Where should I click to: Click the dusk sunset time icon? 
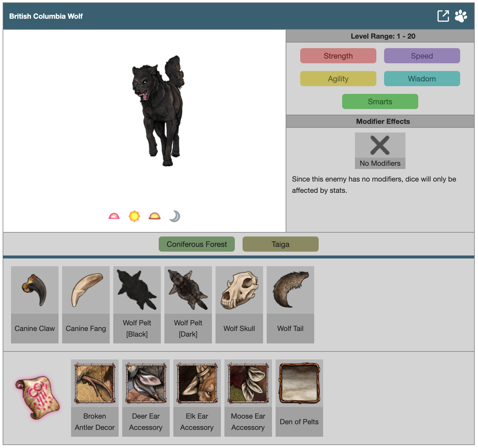(155, 216)
